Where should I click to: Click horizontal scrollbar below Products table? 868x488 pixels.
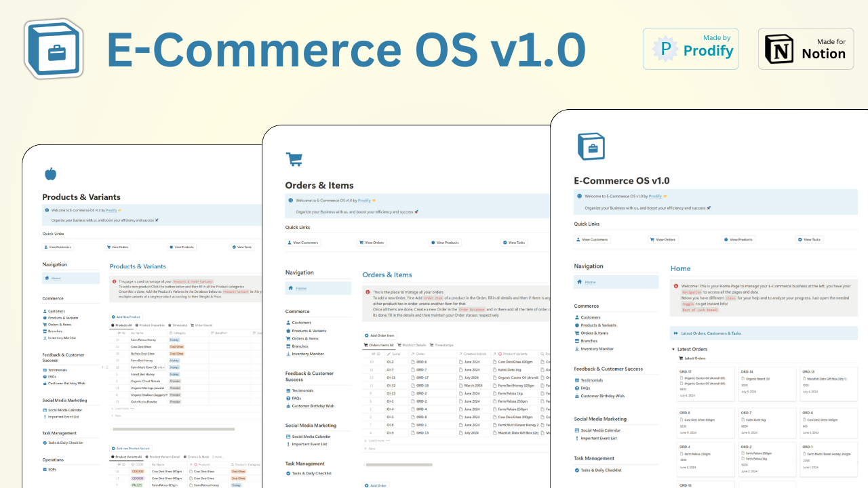tap(174, 429)
